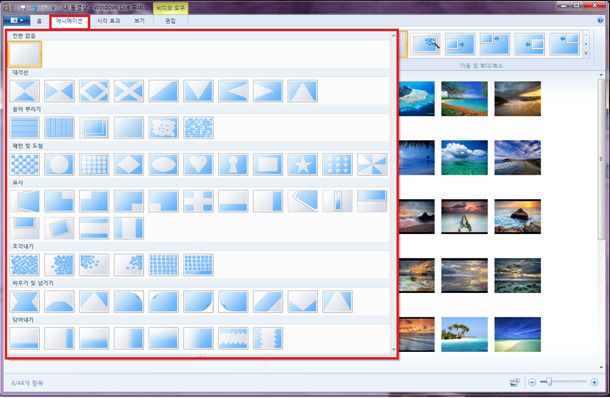
Task: Select the woven shatter transition
Action: (25, 265)
